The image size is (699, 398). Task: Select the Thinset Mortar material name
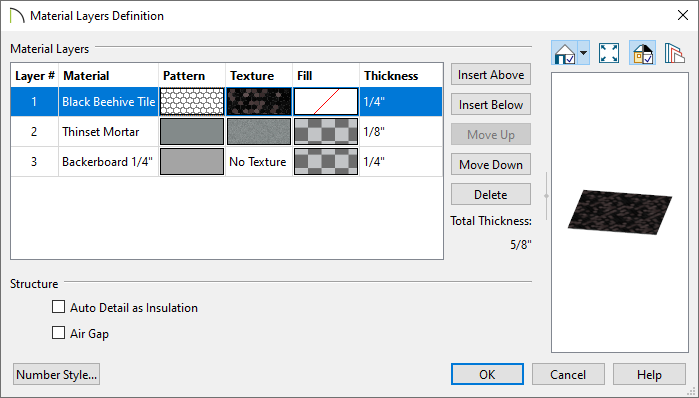point(101,131)
